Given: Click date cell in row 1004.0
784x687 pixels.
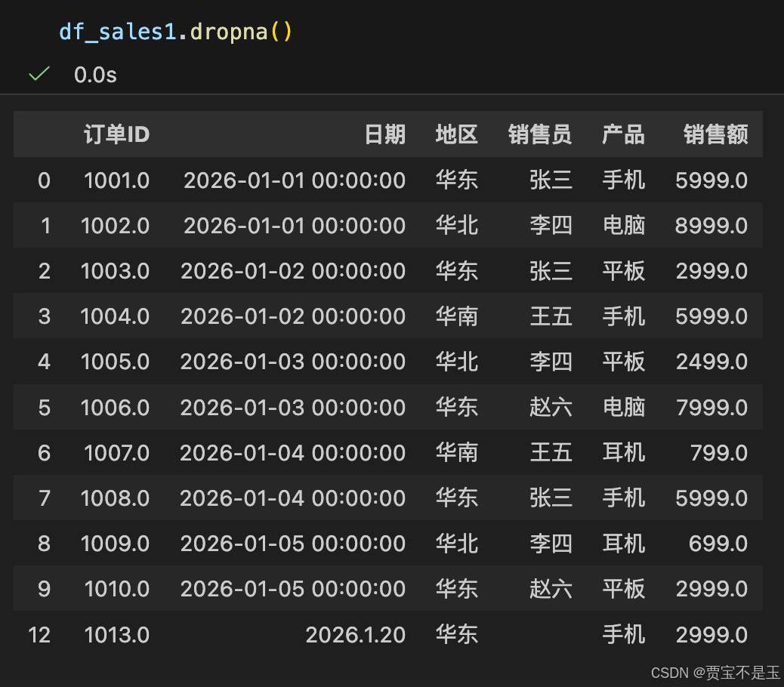Looking at the screenshot, I should click(293, 316).
